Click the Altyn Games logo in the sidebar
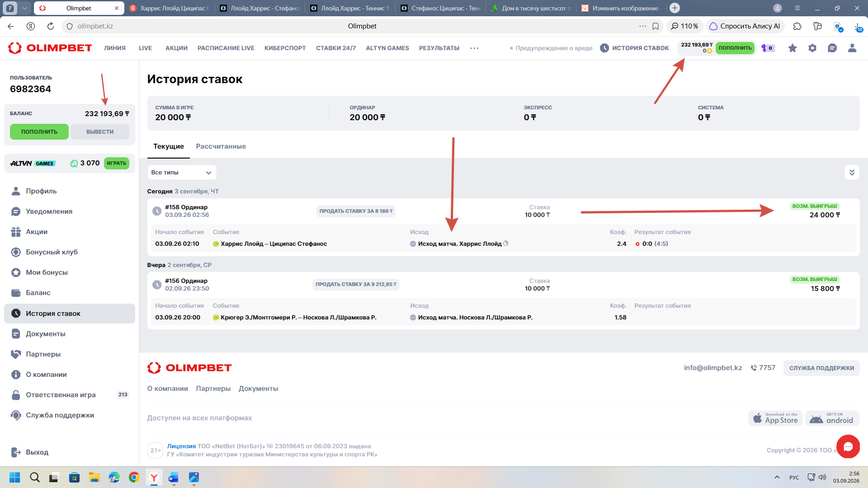 coord(33,164)
